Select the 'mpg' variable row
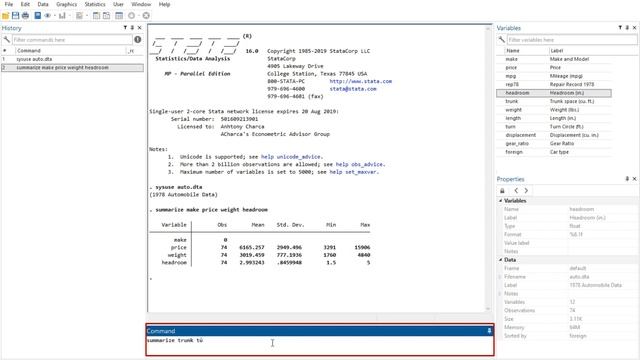The image size is (640, 360). pyautogui.click(x=554, y=76)
